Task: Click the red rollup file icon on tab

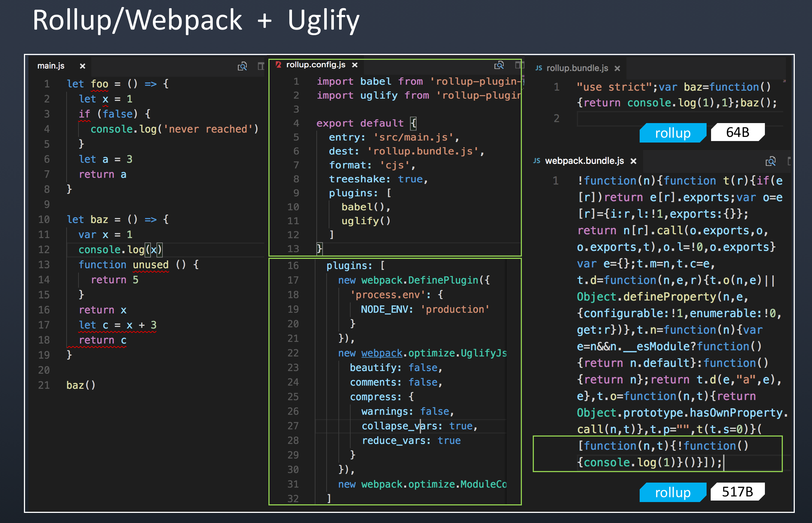Action: coord(278,65)
